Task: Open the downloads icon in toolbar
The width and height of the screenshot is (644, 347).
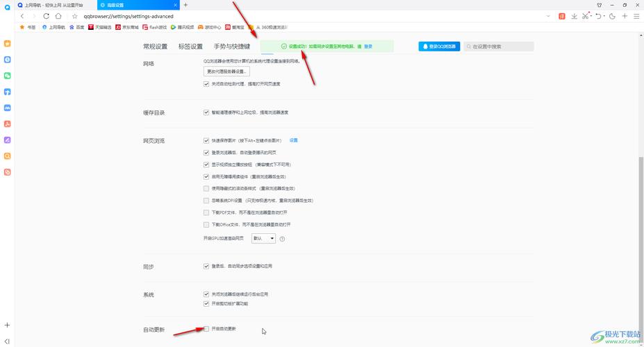Action: point(575,16)
